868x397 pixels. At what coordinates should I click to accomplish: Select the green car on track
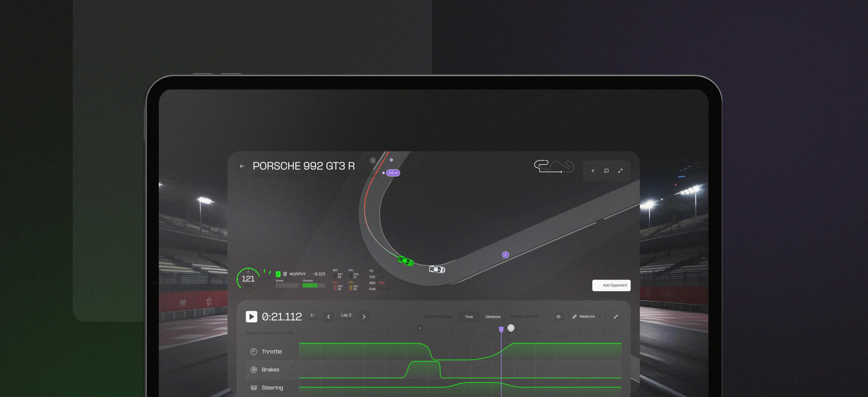(x=406, y=261)
